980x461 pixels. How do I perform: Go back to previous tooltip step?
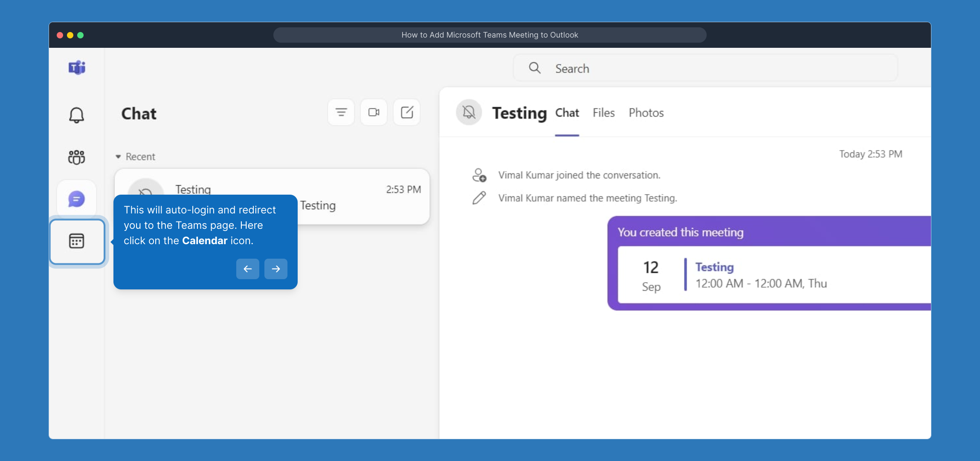248,269
